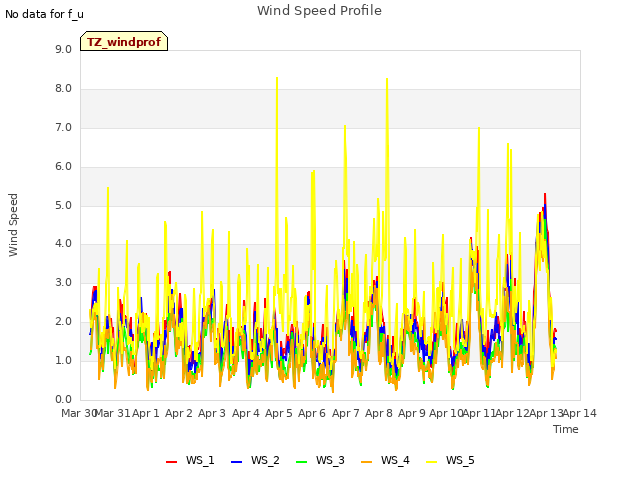Click the WS_5 yellow legend swatch
Screen dimensions: 640x480
coord(431,462)
